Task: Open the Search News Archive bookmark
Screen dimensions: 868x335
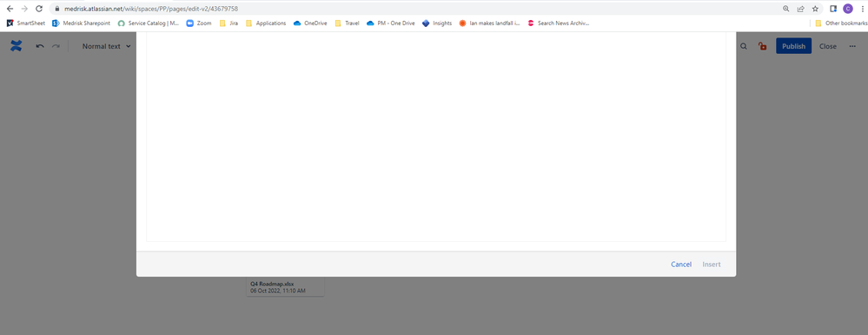Action: (559, 23)
